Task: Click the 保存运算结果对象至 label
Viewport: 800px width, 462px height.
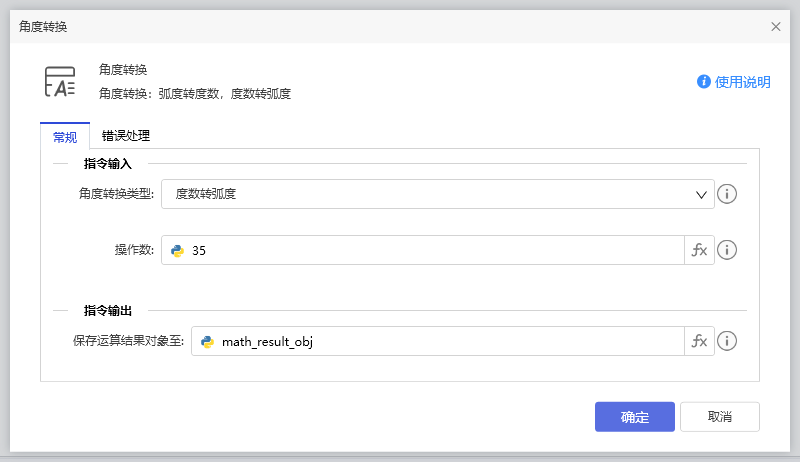Action: [129, 341]
